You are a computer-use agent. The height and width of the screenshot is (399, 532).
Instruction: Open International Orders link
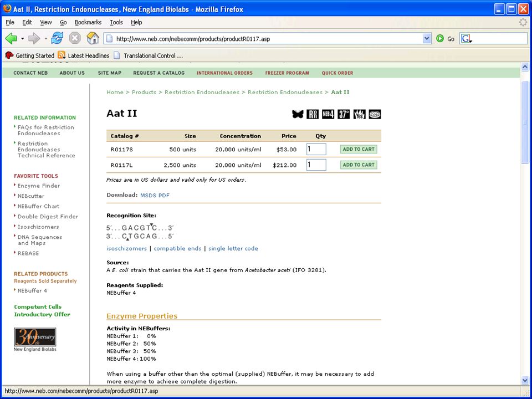[224, 73]
